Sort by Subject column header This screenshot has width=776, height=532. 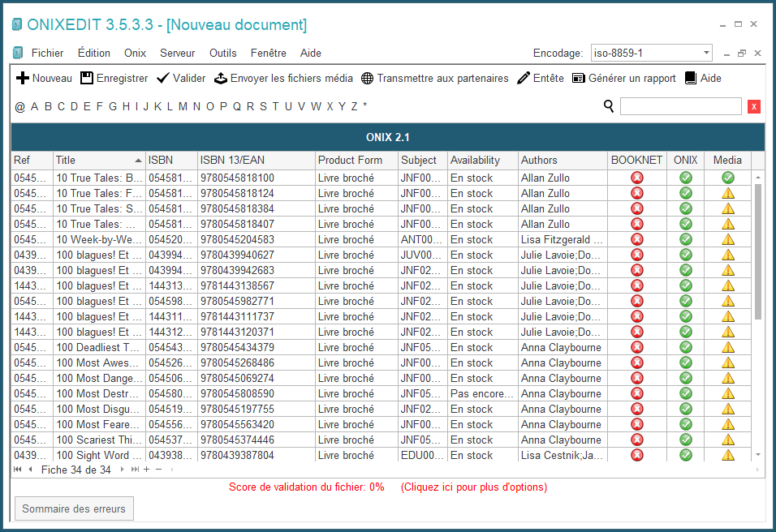click(x=423, y=161)
